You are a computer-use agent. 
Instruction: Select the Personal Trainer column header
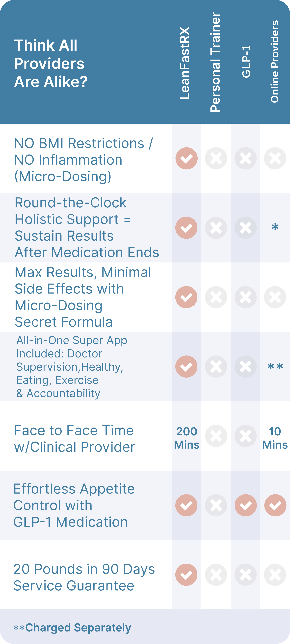pyautogui.click(x=215, y=62)
